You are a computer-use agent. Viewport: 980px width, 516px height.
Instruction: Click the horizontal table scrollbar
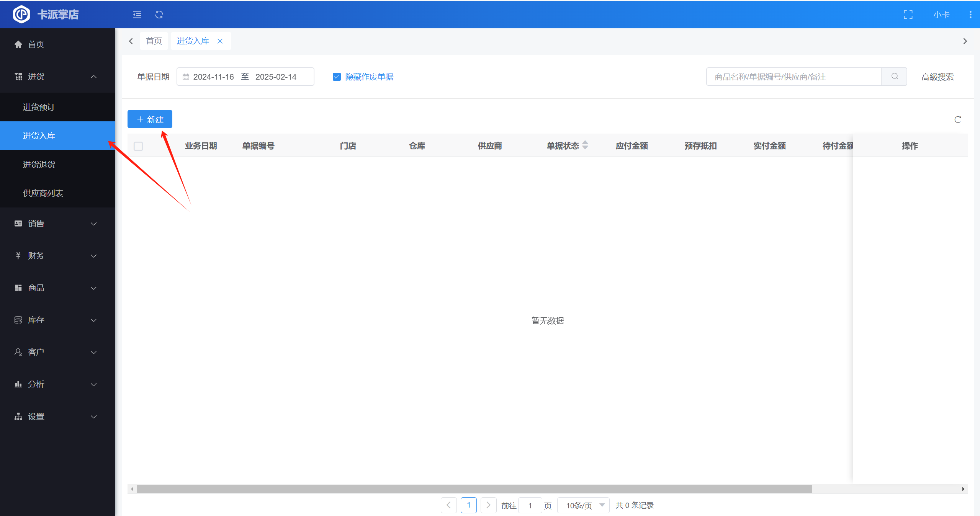[474, 489]
